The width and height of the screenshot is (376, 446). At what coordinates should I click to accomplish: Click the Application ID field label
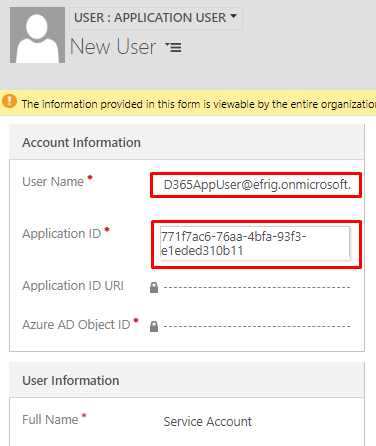click(x=62, y=234)
